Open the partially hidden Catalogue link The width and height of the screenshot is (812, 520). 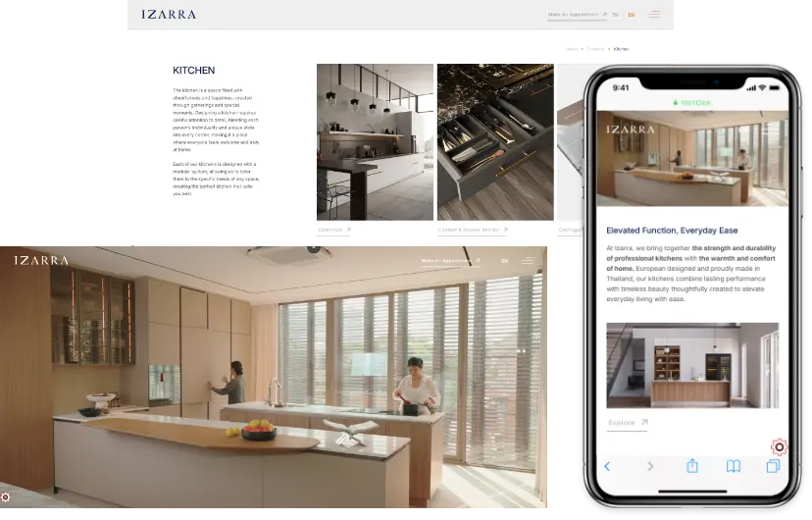[x=570, y=230]
